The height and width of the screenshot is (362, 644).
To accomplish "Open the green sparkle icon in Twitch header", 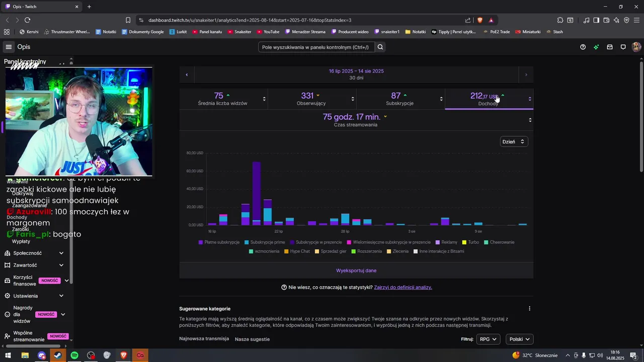I will [x=596, y=47].
